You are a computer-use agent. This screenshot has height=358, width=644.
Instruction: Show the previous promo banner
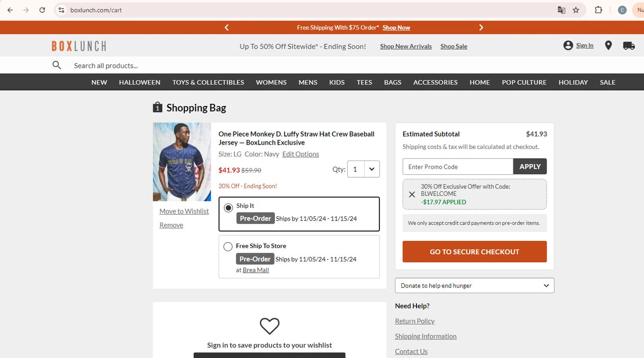[x=227, y=27]
